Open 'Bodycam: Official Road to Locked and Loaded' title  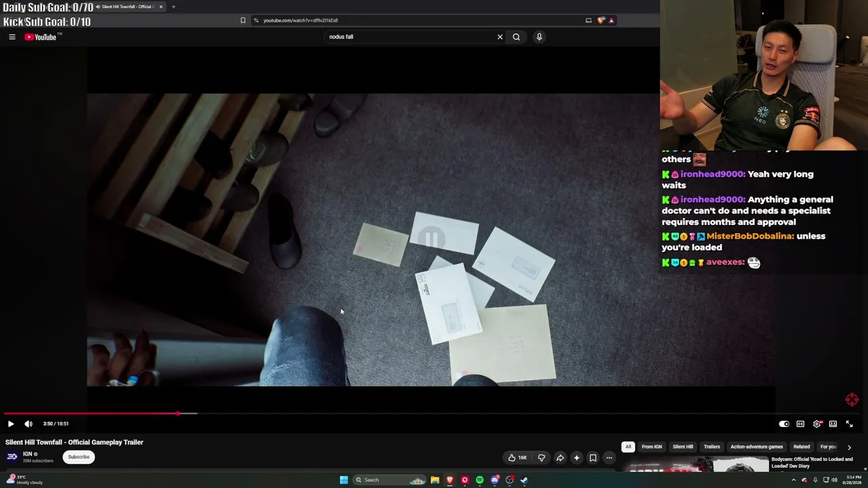pos(812,462)
